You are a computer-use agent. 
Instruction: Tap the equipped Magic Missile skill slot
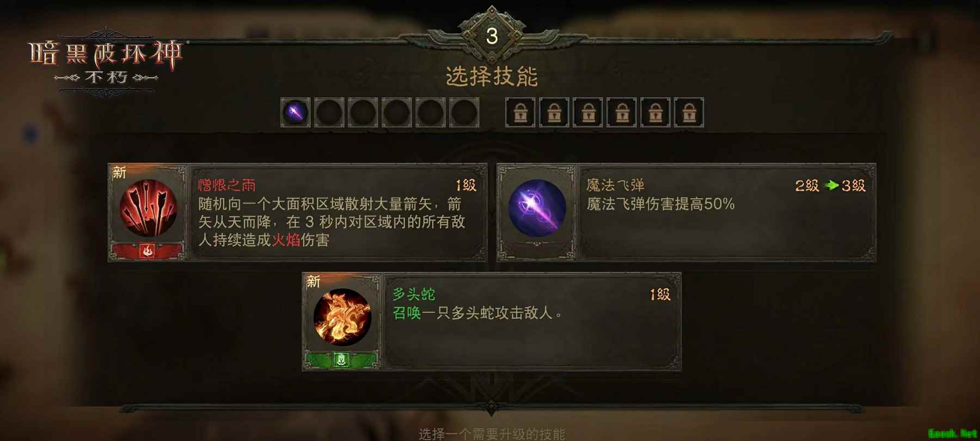point(296,113)
